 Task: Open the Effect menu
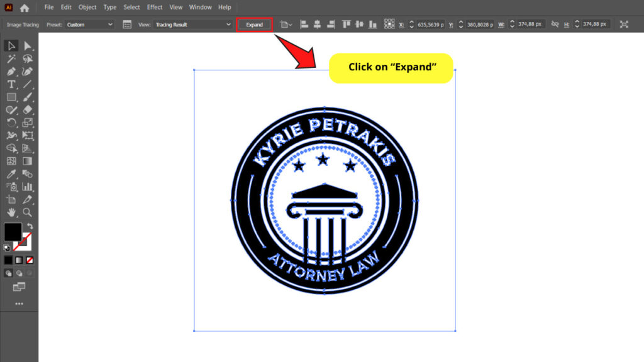(x=155, y=7)
